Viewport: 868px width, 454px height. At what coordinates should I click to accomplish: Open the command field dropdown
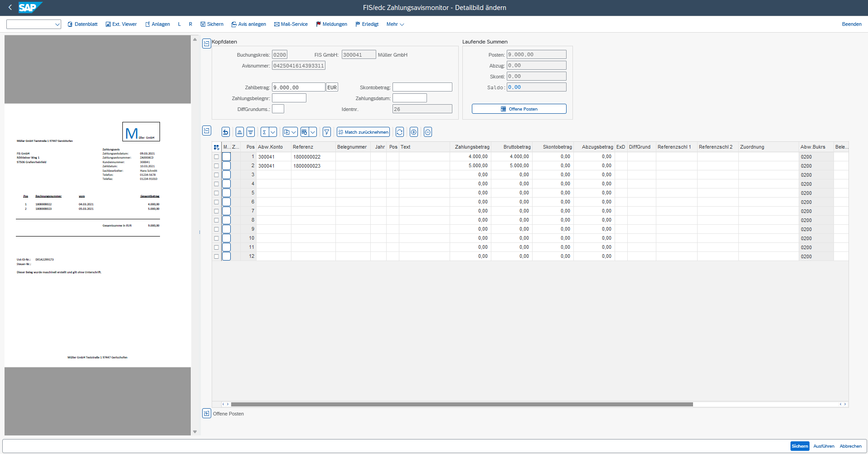click(57, 24)
